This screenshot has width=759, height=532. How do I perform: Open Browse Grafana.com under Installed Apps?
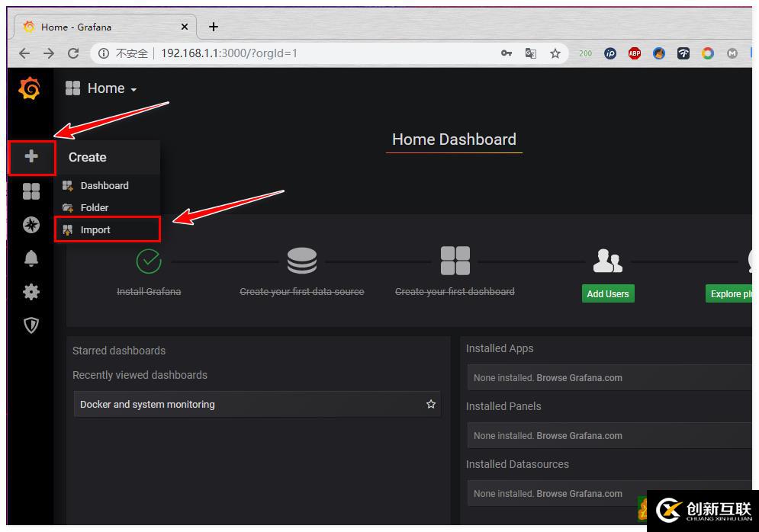pyautogui.click(x=580, y=378)
